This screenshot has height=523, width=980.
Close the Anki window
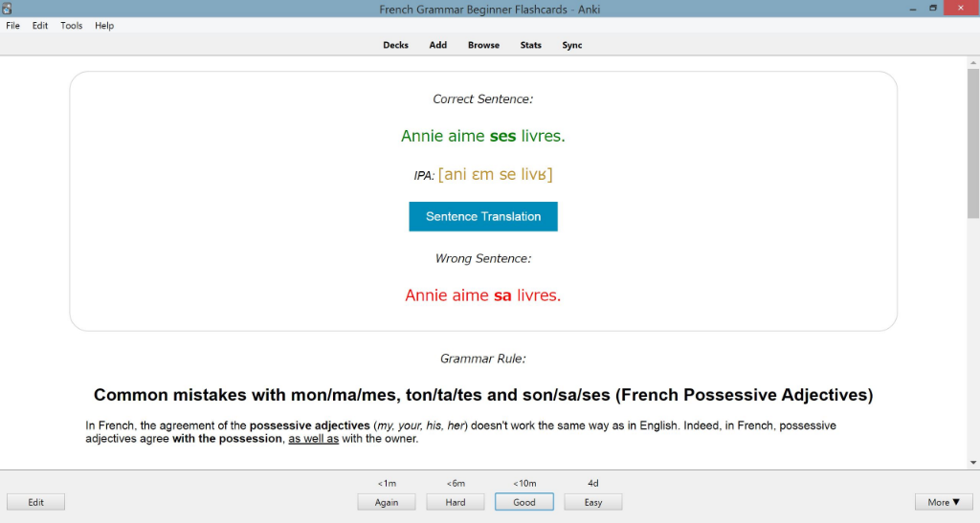[961, 8]
